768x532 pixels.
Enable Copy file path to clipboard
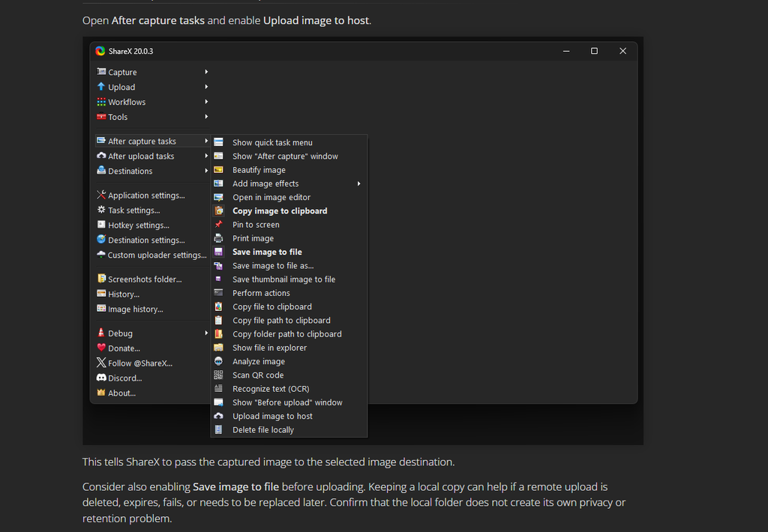coord(289,321)
